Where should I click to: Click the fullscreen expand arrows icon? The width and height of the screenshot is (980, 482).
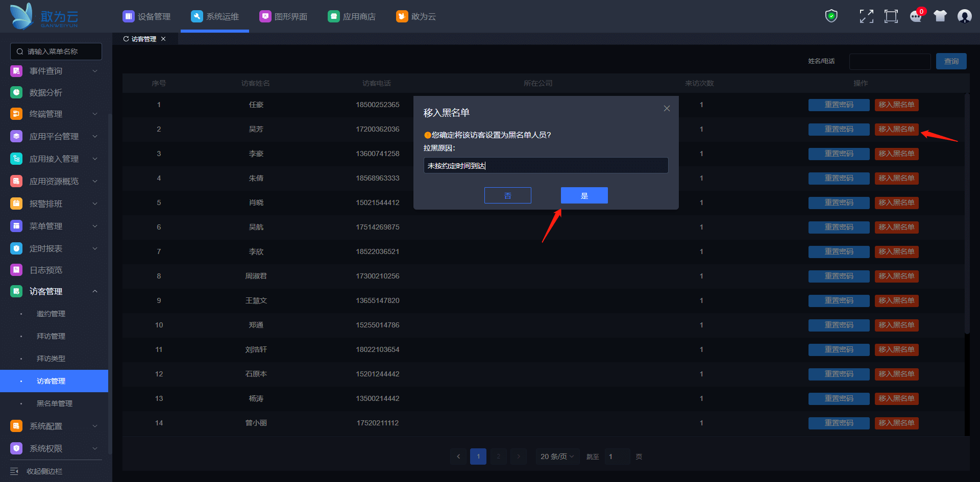coord(866,16)
